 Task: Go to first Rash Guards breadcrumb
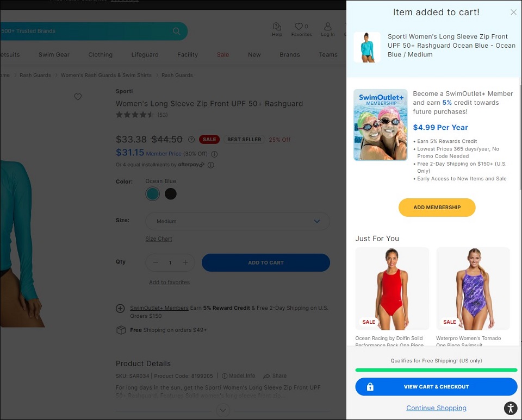coord(35,75)
